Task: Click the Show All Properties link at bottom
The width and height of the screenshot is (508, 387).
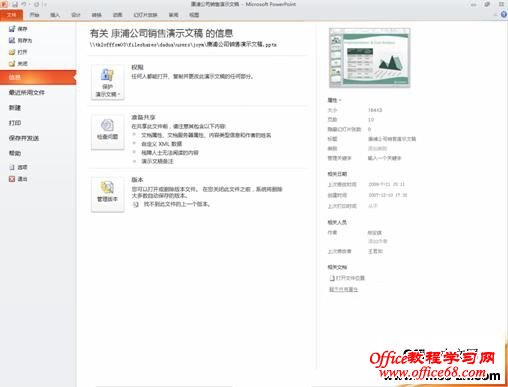Action: click(343, 289)
